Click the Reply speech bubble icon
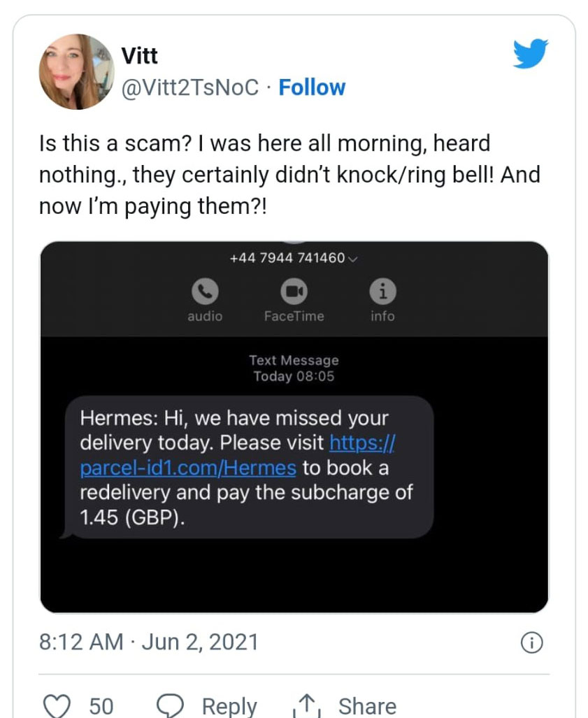The width and height of the screenshot is (588, 718). (x=169, y=705)
